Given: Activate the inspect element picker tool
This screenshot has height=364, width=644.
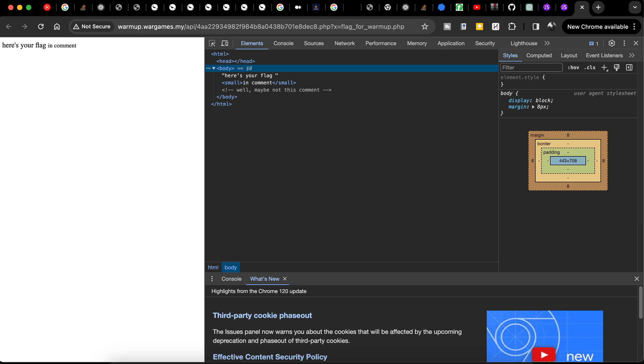Looking at the screenshot, I should tap(212, 43).
